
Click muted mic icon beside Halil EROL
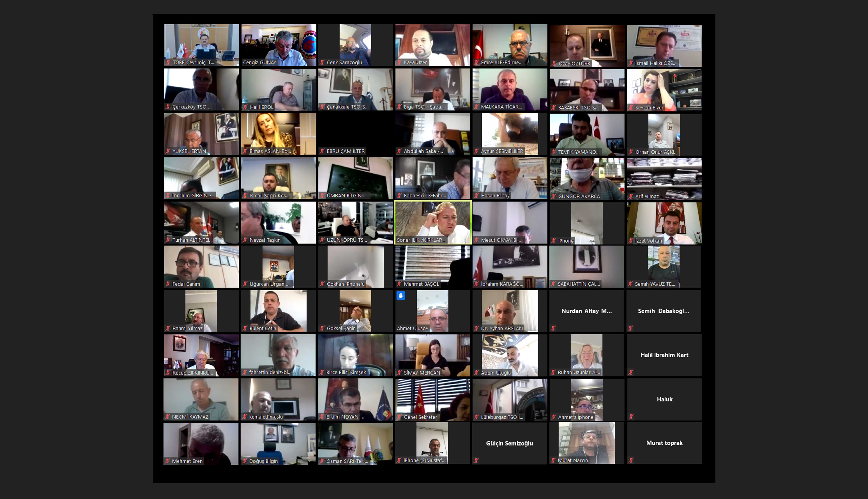(245, 107)
